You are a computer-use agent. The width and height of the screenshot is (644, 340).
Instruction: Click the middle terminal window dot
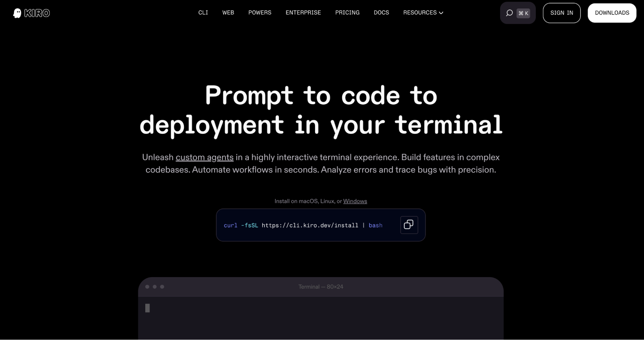click(155, 287)
